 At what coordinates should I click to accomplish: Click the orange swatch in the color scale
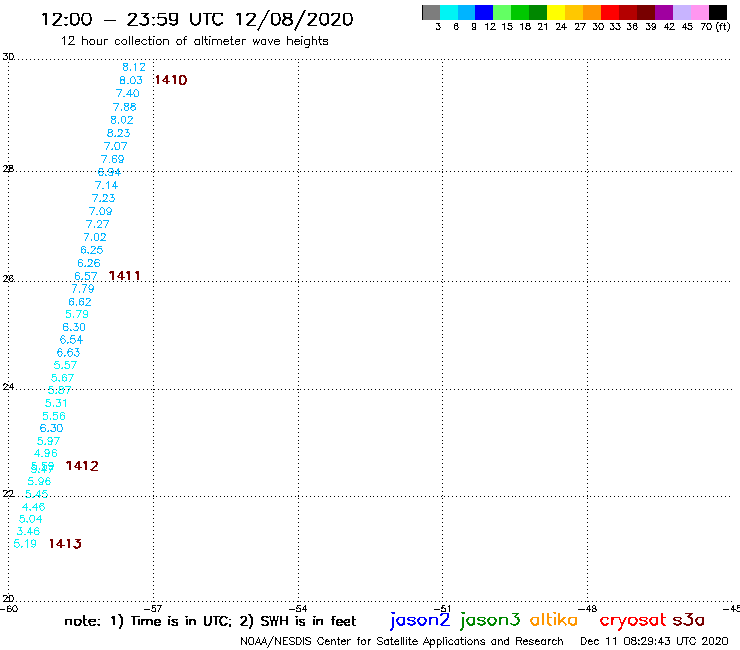click(x=592, y=12)
